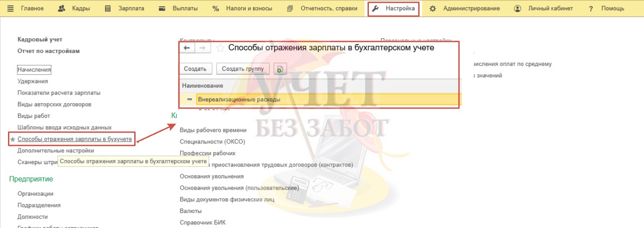Open Дополнительные настройки
The width and height of the screenshot is (644, 228).
(56, 151)
